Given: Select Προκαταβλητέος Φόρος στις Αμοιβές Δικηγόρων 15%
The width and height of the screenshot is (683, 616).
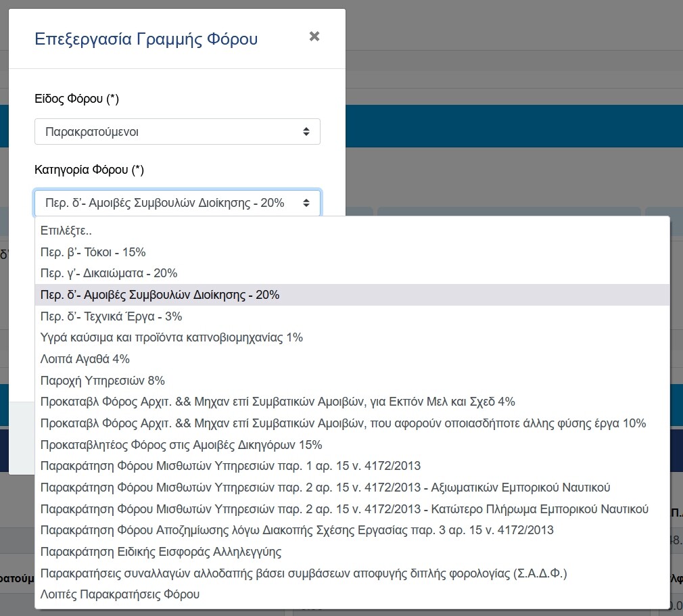Looking at the screenshot, I should point(181,445).
